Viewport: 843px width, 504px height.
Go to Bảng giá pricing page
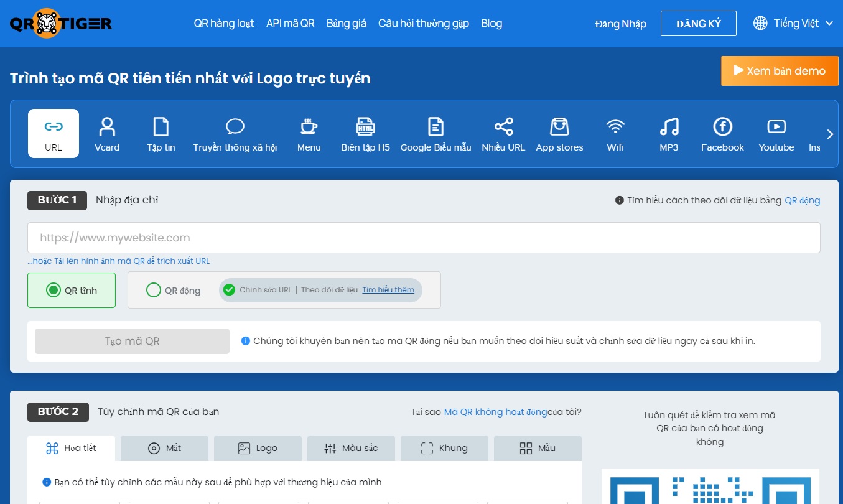(x=347, y=23)
